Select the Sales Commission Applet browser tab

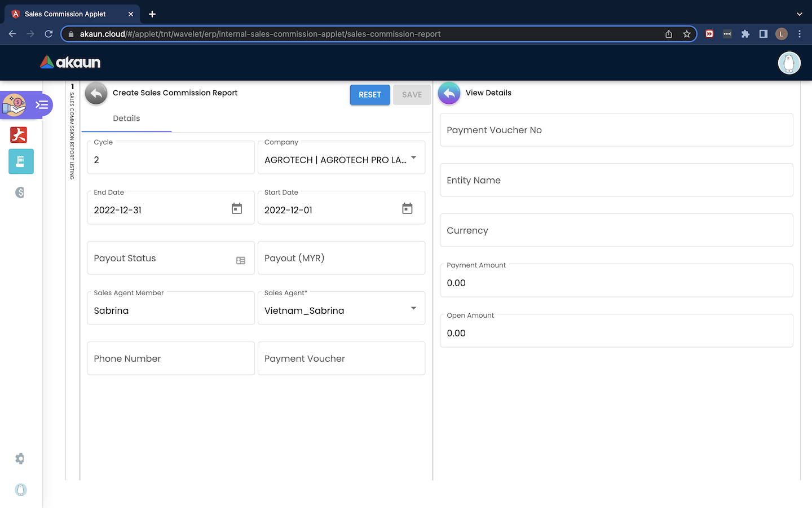[65, 14]
